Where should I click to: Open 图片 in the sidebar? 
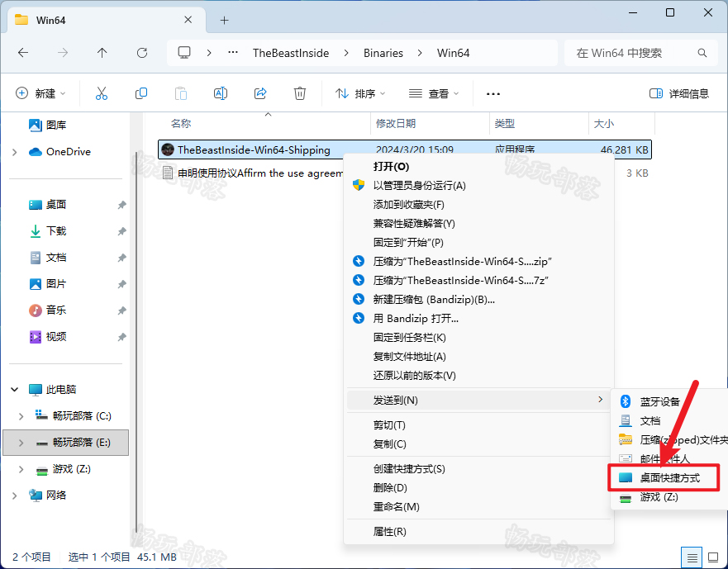(55, 284)
